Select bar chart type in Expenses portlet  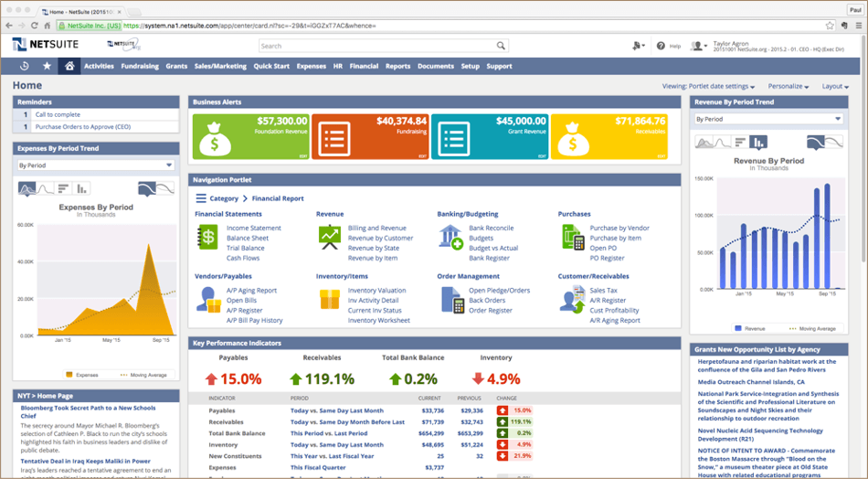click(x=64, y=189)
